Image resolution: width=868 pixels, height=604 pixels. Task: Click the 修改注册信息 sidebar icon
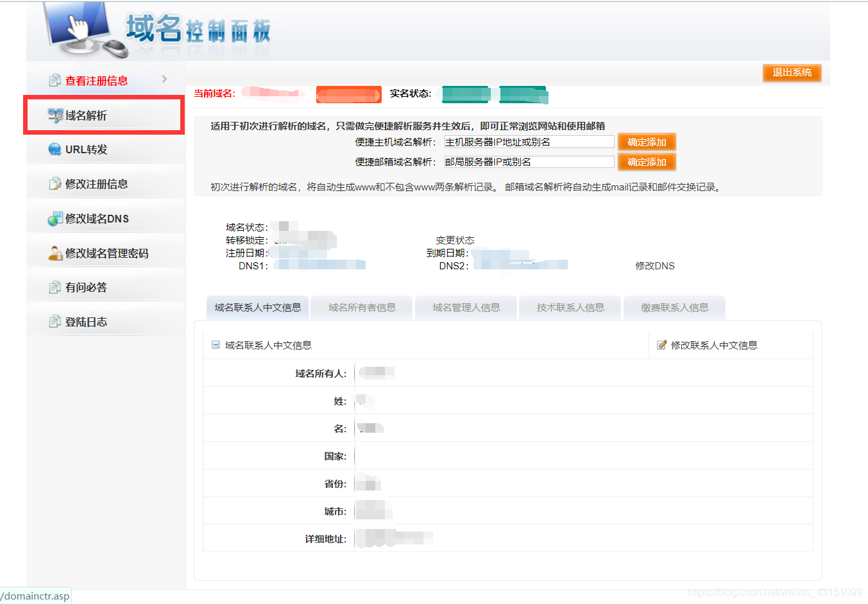pos(56,183)
